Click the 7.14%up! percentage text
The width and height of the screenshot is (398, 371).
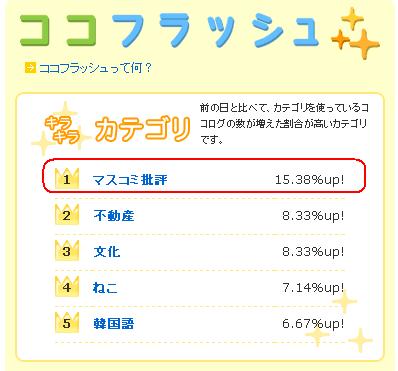pyautogui.click(x=313, y=288)
